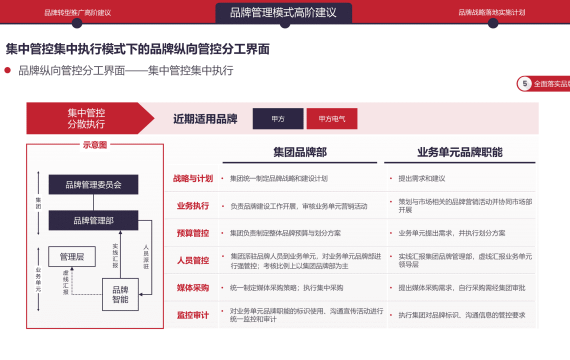
Task: Select the 管理层 outlined box
Action: pyautogui.click(x=72, y=256)
